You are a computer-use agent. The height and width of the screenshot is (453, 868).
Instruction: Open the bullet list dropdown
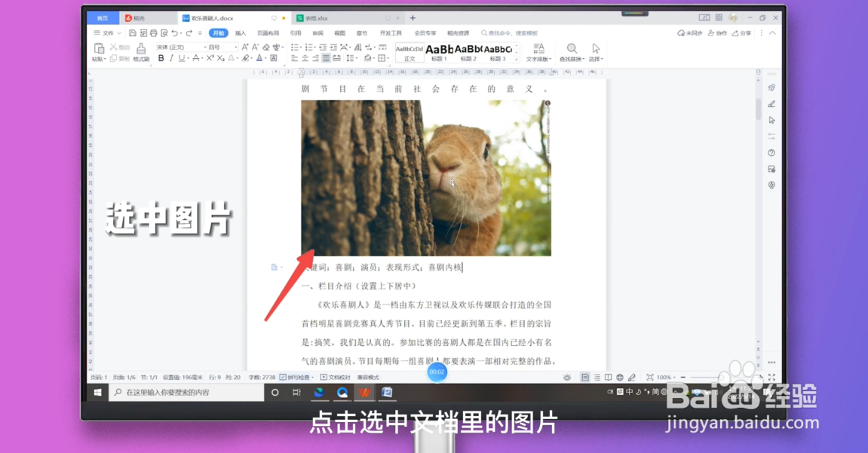click(301, 47)
